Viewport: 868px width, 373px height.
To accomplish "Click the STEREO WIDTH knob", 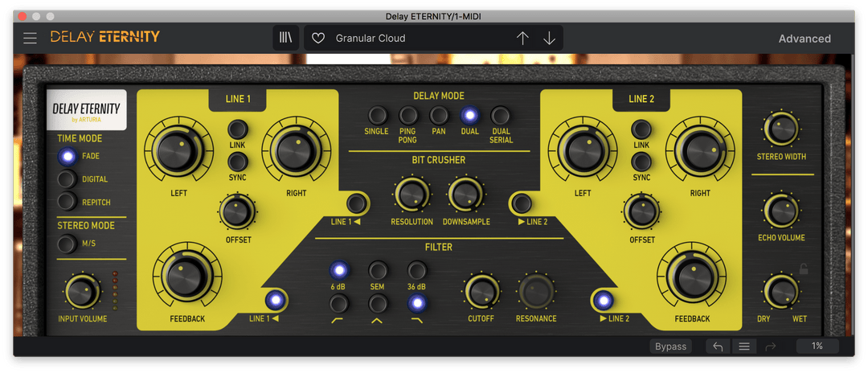I will pyautogui.click(x=781, y=129).
